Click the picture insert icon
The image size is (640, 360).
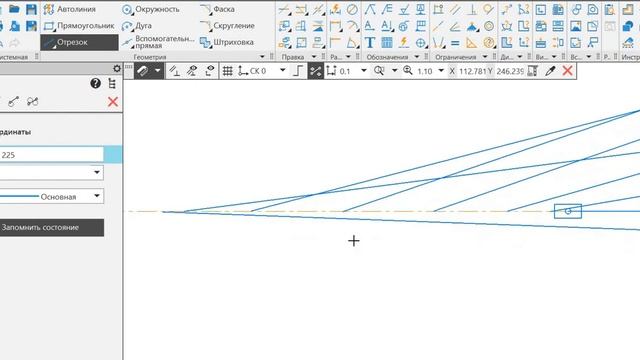[576, 26]
